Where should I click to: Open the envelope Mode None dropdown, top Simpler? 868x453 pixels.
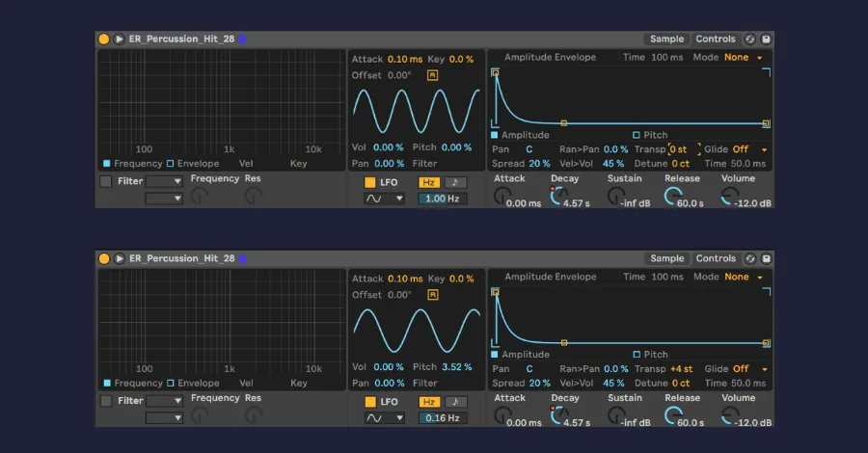tap(744, 57)
